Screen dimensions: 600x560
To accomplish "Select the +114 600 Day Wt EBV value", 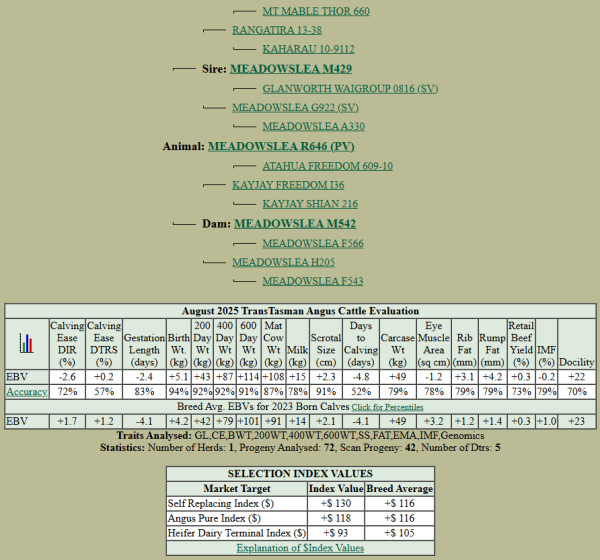I will coord(249,377).
